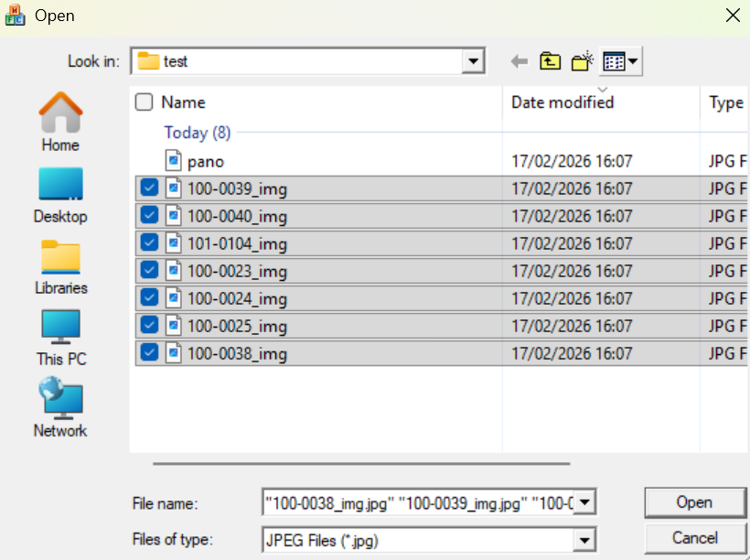Viewport: 750px width, 560px height.
Task: Open the View Menu icon dropdown
Action: point(620,62)
